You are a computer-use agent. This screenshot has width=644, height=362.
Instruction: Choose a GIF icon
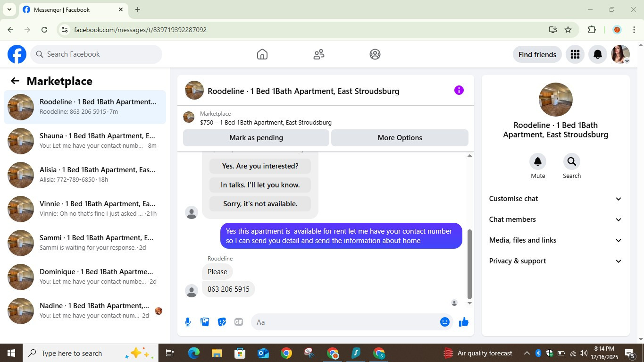tap(239, 322)
